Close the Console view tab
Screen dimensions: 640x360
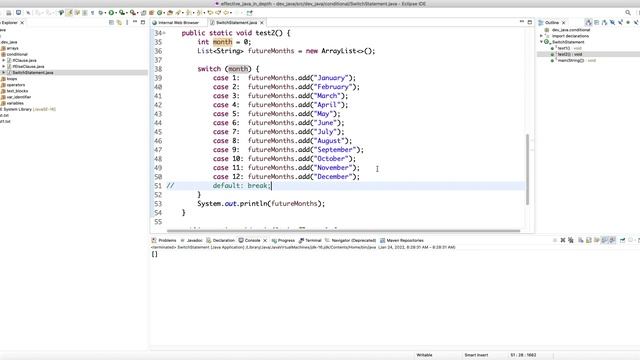(265, 240)
